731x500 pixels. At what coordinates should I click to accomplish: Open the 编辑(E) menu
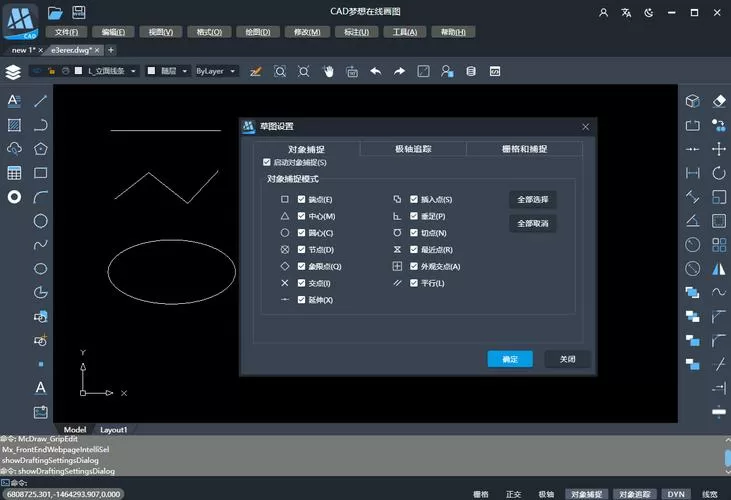pyautogui.click(x=113, y=32)
